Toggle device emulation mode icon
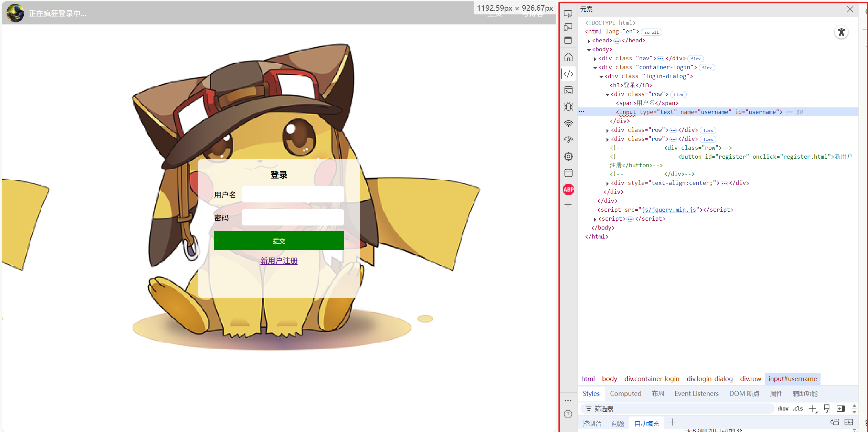 [568, 27]
